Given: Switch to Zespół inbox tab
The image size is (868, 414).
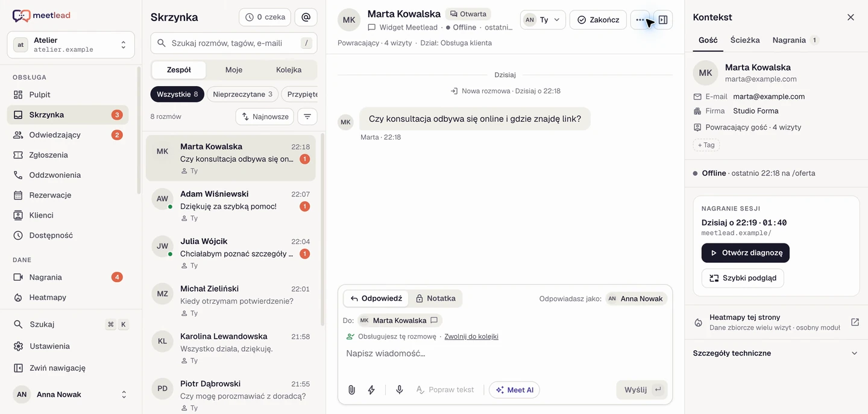Looking at the screenshot, I should pyautogui.click(x=179, y=70).
